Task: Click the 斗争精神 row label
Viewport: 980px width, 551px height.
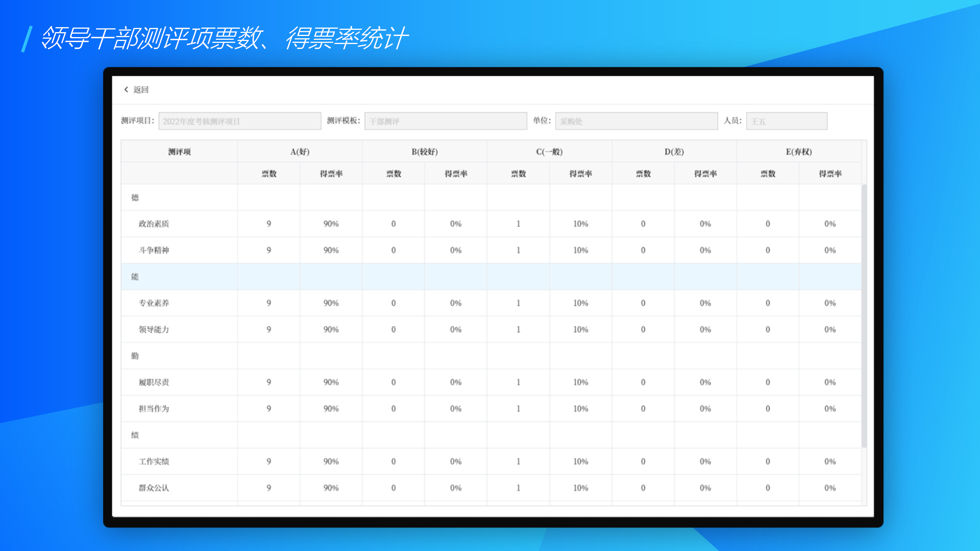Action: tap(154, 250)
